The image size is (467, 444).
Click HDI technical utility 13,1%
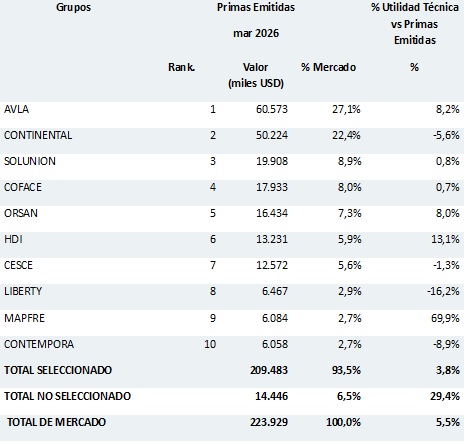coord(445,239)
